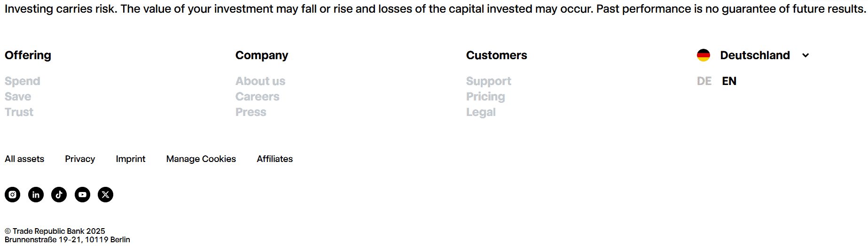Open Manage Cookies settings
Viewport: 868px width, 246px height.
coord(201,159)
